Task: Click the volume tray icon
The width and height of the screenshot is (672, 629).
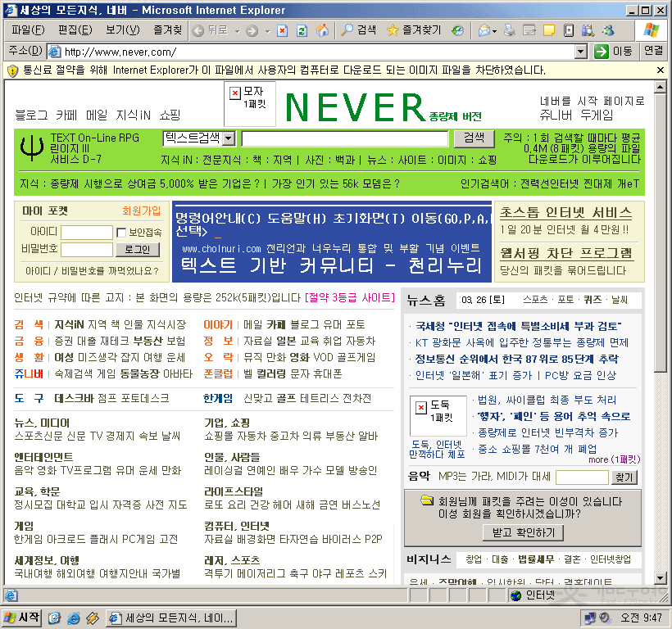Action: pyautogui.click(x=605, y=618)
